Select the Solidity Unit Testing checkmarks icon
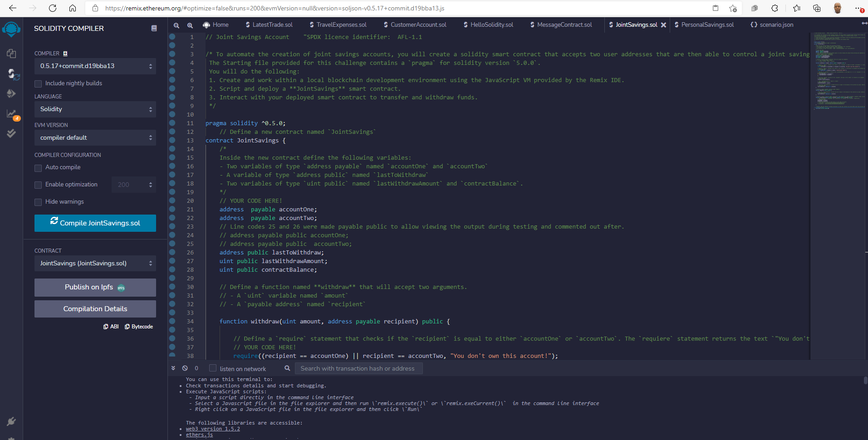Screen dimensions: 868x440 (x=11, y=133)
